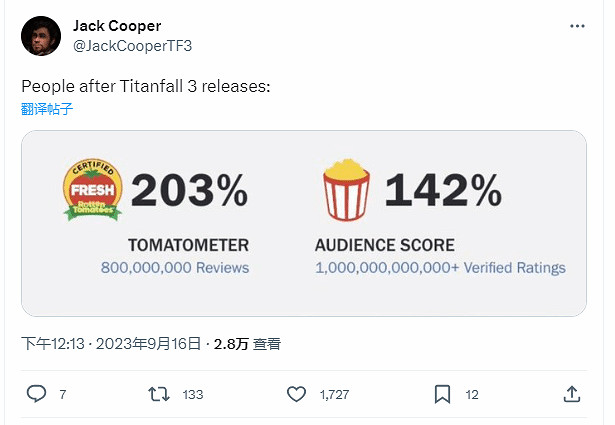
Task: Bookmark this post
Action: click(442, 394)
